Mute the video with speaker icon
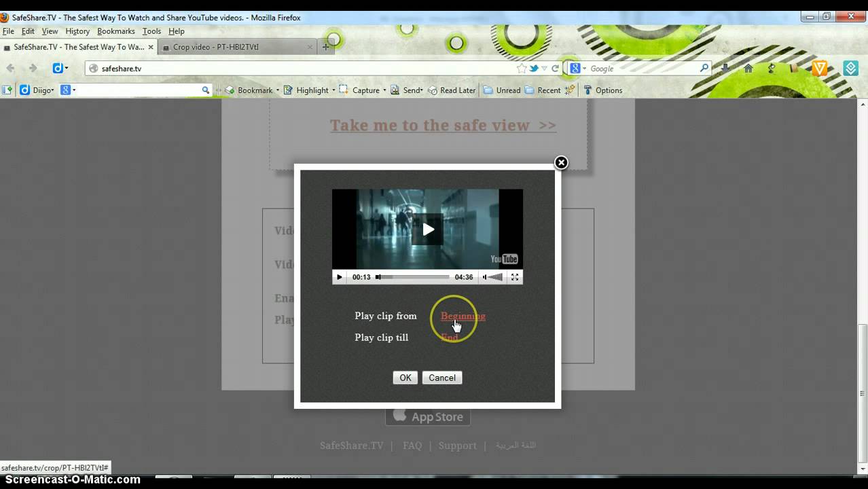 click(x=485, y=277)
